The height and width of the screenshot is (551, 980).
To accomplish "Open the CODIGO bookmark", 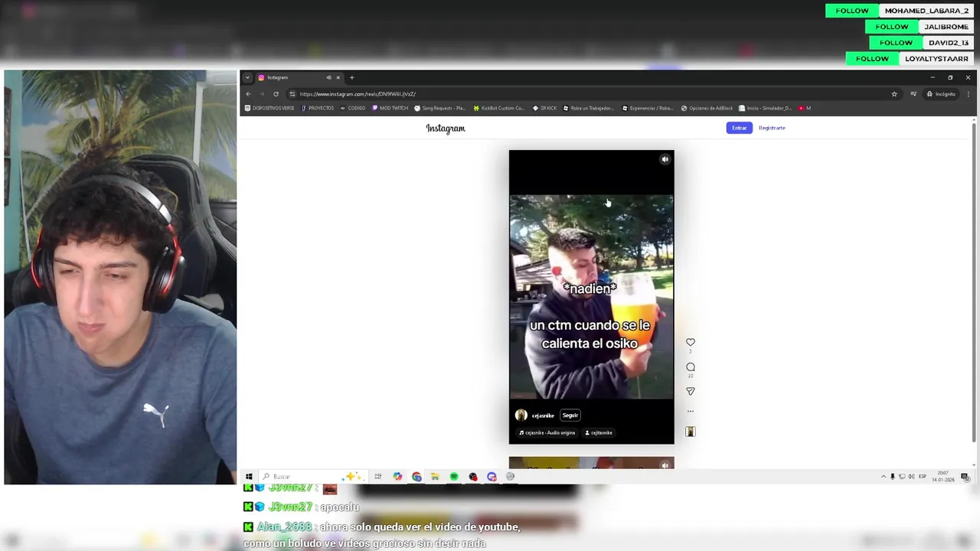I will point(353,108).
